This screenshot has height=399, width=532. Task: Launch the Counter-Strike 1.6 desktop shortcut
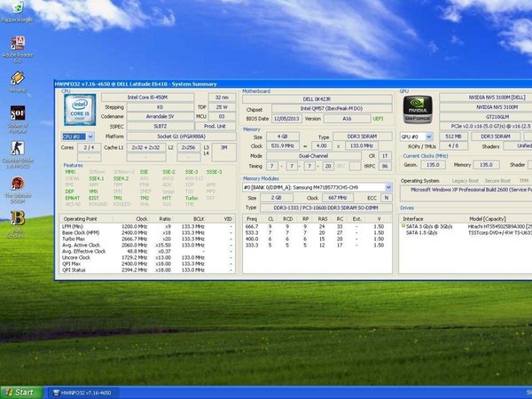tap(18, 154)
